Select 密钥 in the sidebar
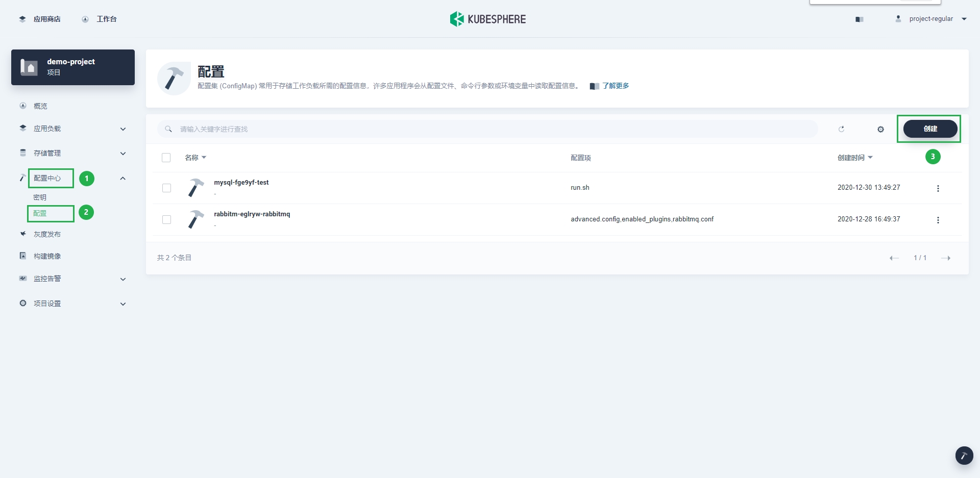Image resolution: width=980 pixels, height=478 pixels. [x=40, y=197]
